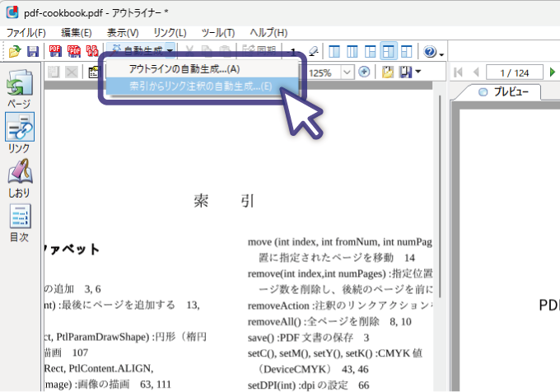Click the open folder icon in toolbar
Viewport: 560px width, 392px height.
point(14,52)
